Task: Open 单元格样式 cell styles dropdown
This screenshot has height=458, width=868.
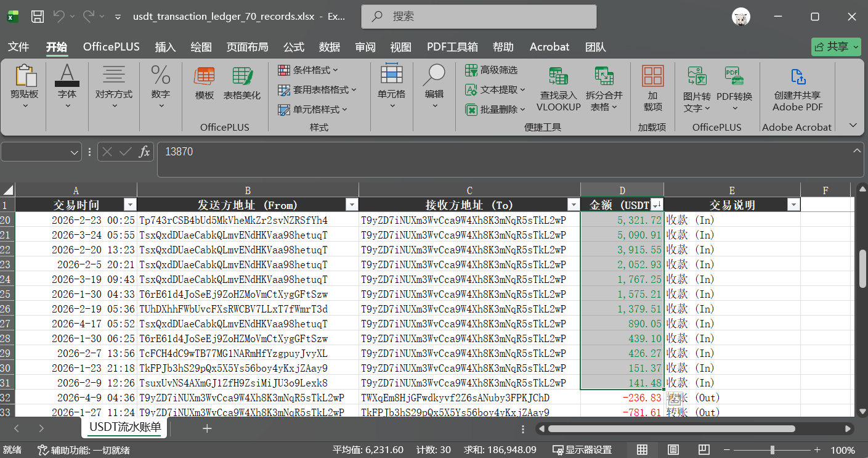Action: (x=312, y=110)
